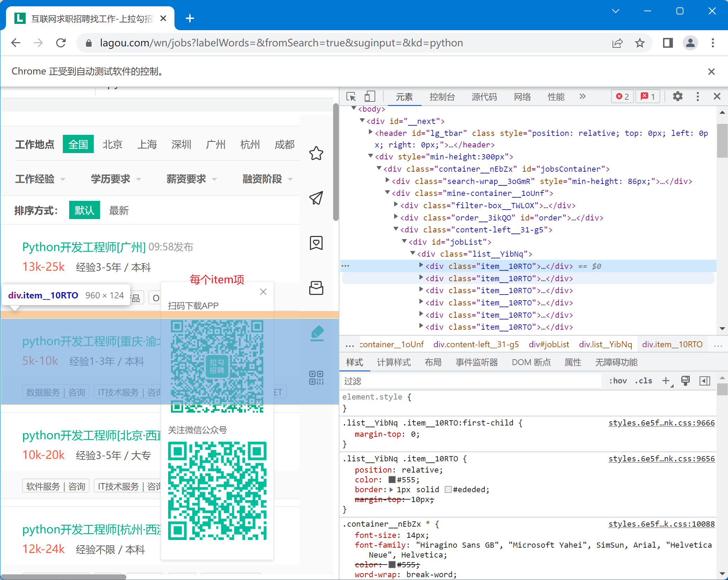This screenshot has height=580, width=728.
Task: Reload the lagou.com page
Action: (x=61, y=43)
